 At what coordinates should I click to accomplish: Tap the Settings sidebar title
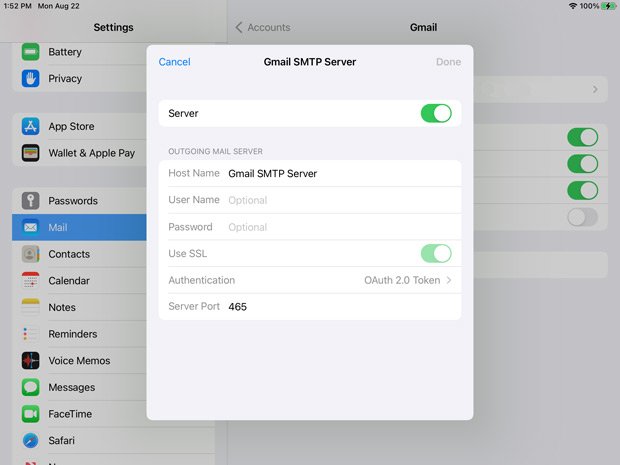113,27
